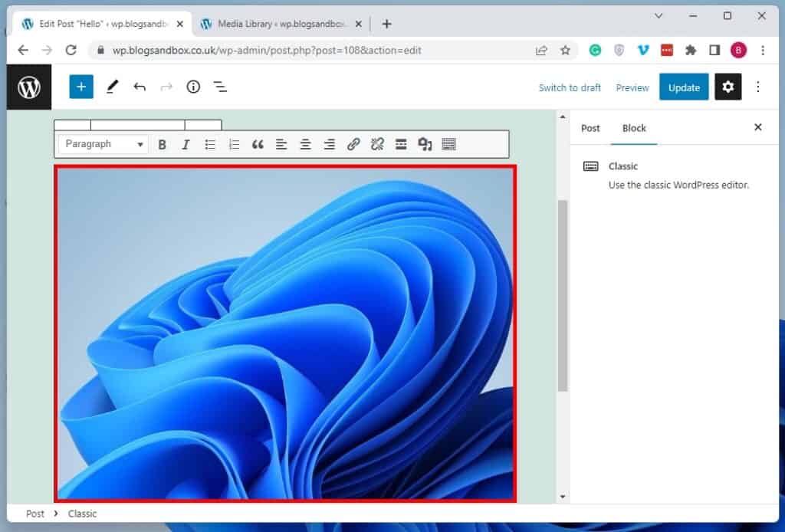Click the share page icon
Screen dimensions: 785x532
541,50
